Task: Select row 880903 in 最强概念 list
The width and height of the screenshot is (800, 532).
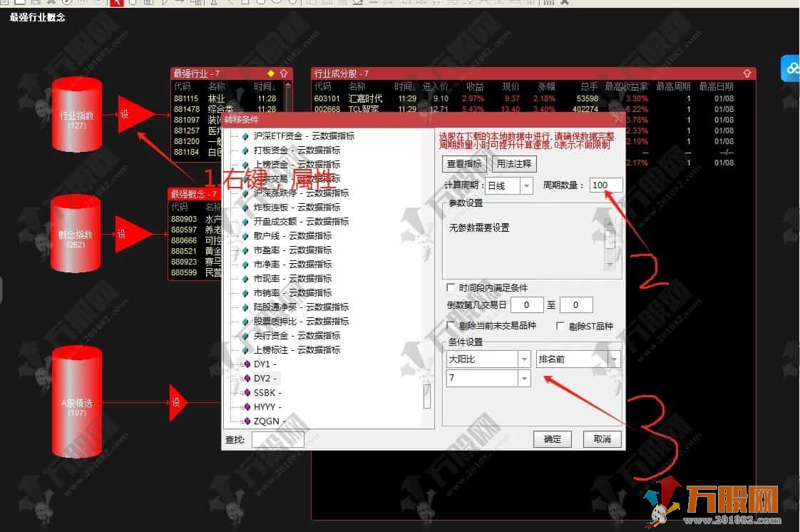Action: coord(196,220)
